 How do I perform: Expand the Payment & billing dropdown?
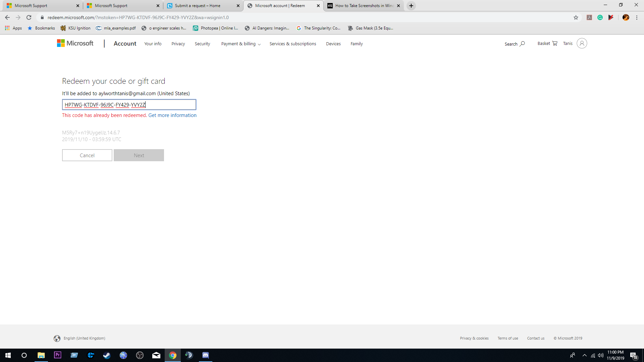pyautogui.click(x=240, y=44)
